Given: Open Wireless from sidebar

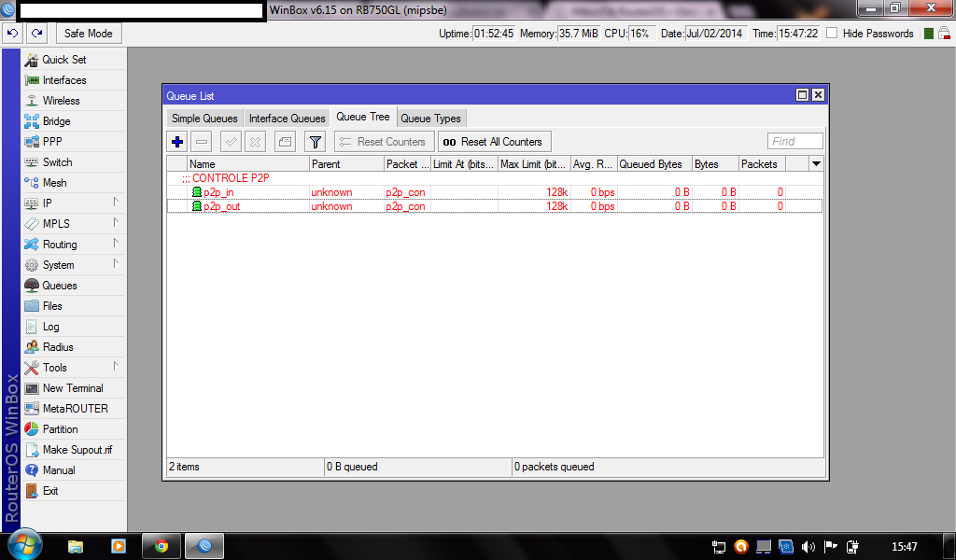Looking at the screenshot, I should (74, 101).
